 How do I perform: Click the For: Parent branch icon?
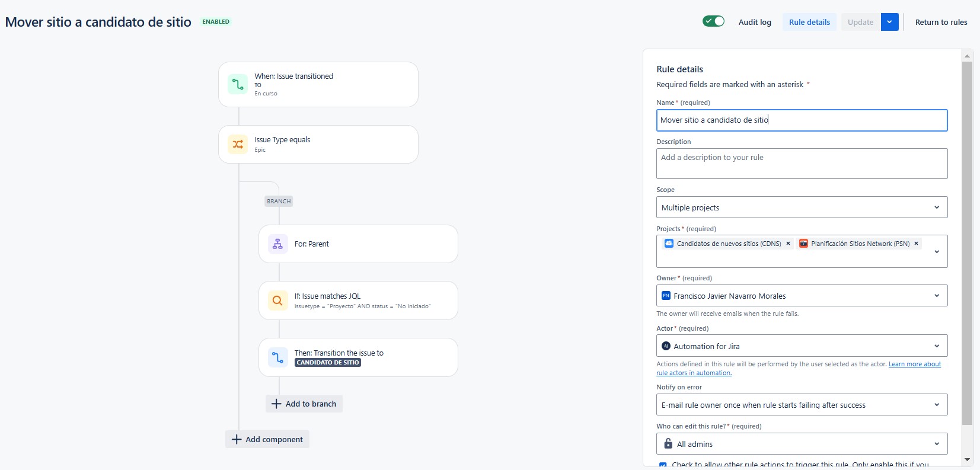277,244
